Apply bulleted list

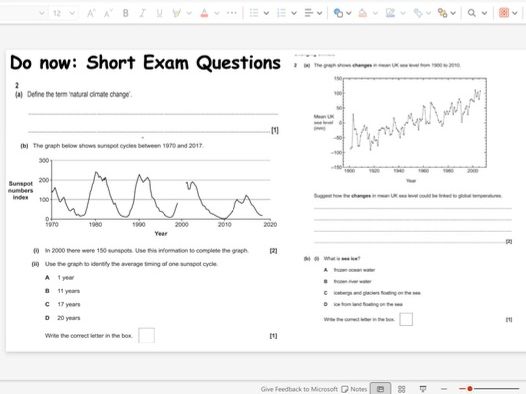pyautogui.click(x=254, y=13)
